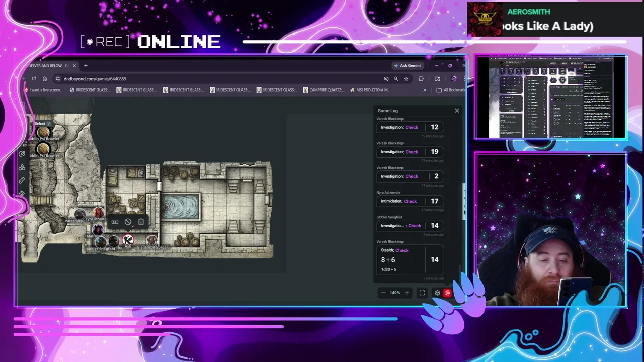The image size is (644, 362).
Task: Click the Jibbler Snagfoot token
Action: point(101,242)
